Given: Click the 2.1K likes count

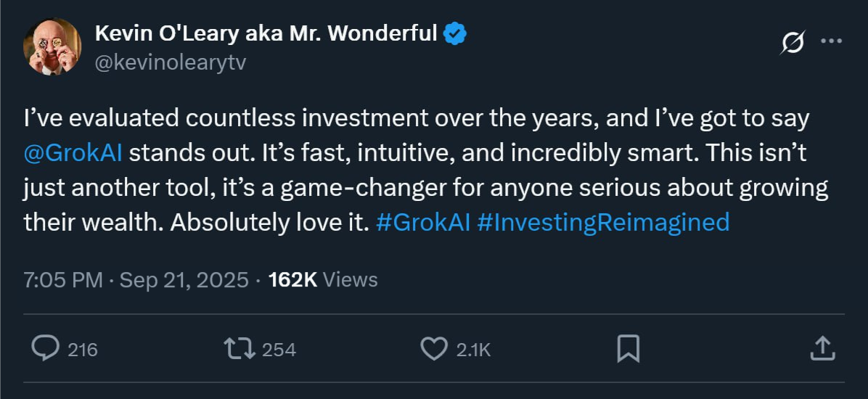Looking at the screenshot, I should click(474, 350).
